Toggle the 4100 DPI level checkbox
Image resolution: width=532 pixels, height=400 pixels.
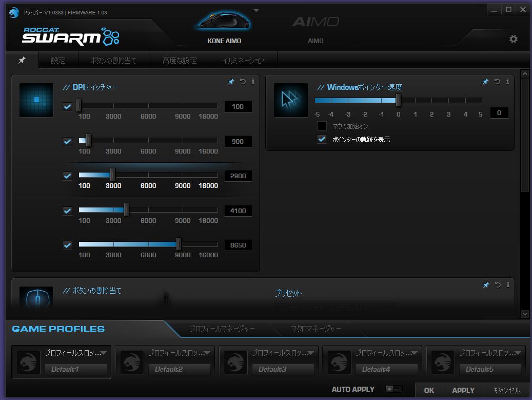(x=68, y=211)
